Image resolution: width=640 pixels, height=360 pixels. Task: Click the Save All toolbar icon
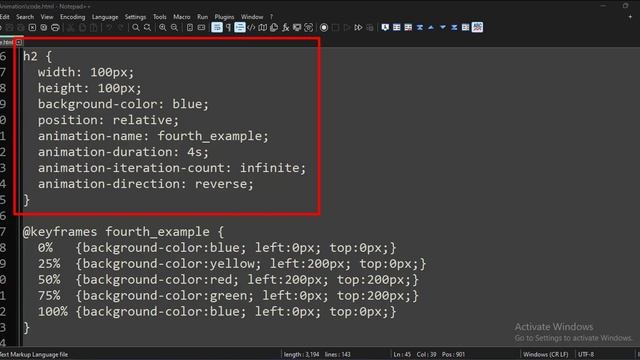pos(21,28)
